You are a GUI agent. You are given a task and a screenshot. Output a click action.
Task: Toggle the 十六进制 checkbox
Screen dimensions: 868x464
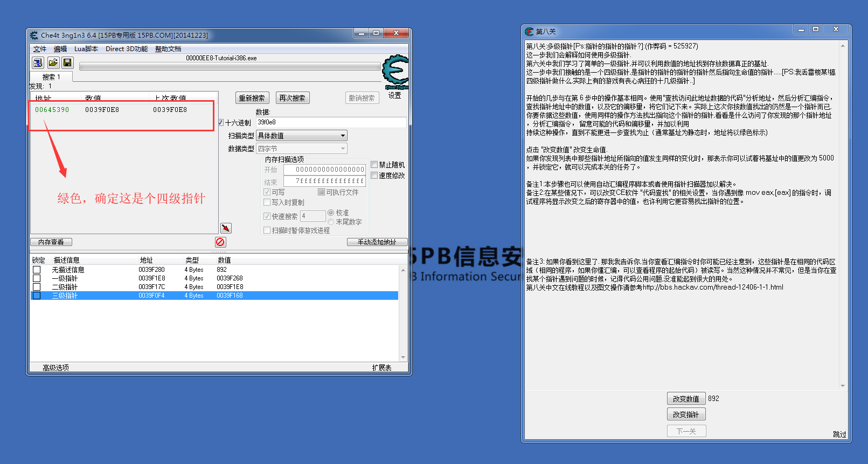221,123
